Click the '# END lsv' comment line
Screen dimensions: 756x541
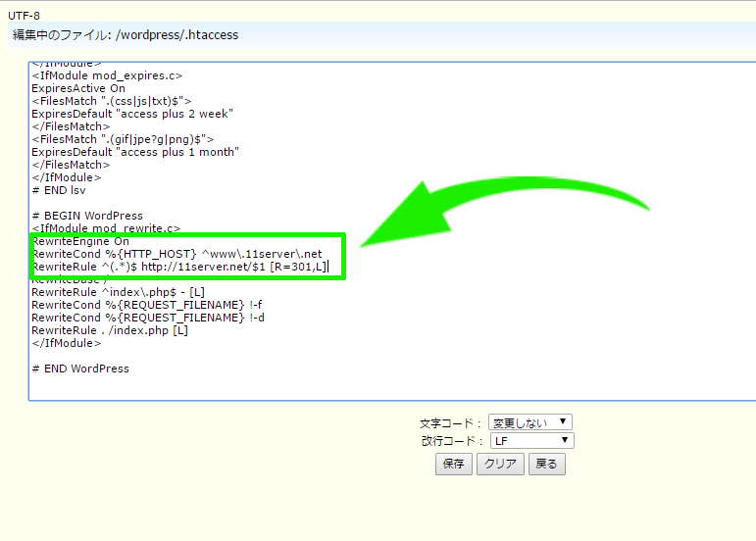coord(59,190)
